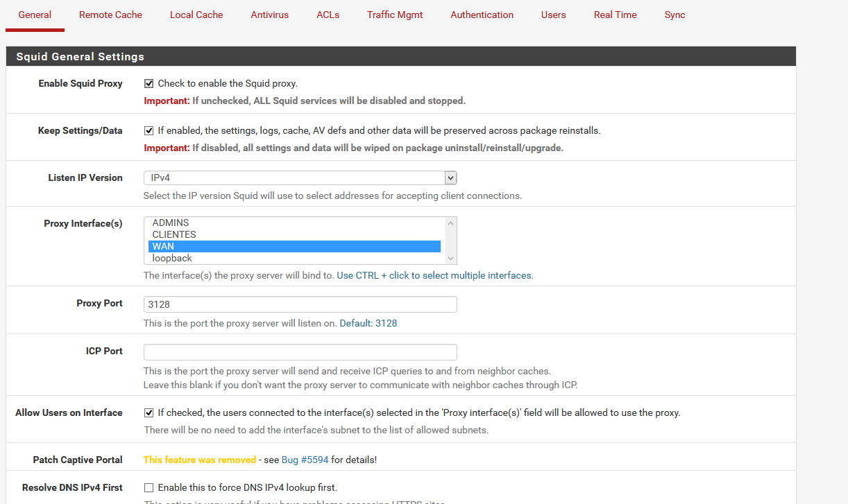Open the General tab
Screen dimensions: 848x504
[x=35, y=15]
